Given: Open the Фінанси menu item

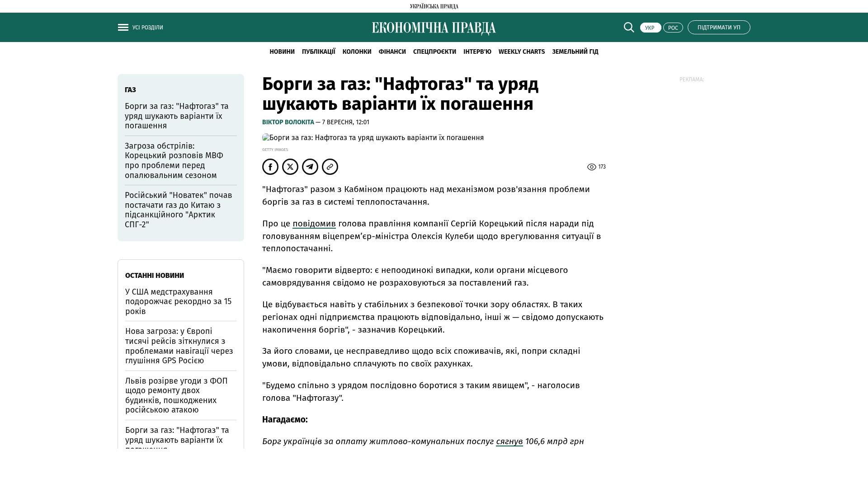Looking at the screenshot, I should pos(392,52).
